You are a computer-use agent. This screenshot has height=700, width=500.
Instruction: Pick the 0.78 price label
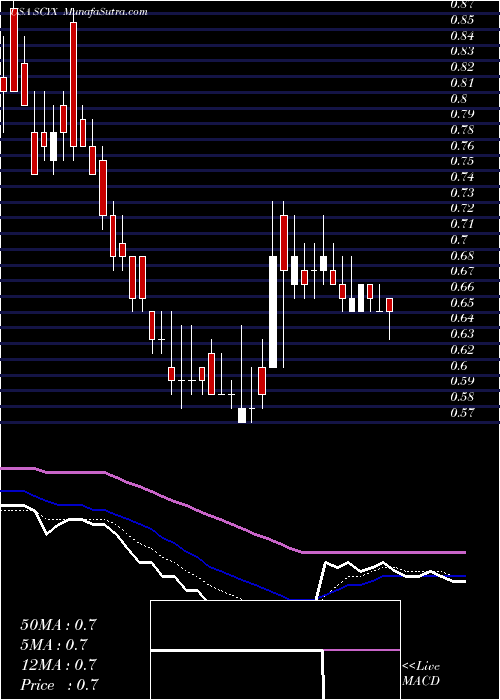[x=461, y=130]
